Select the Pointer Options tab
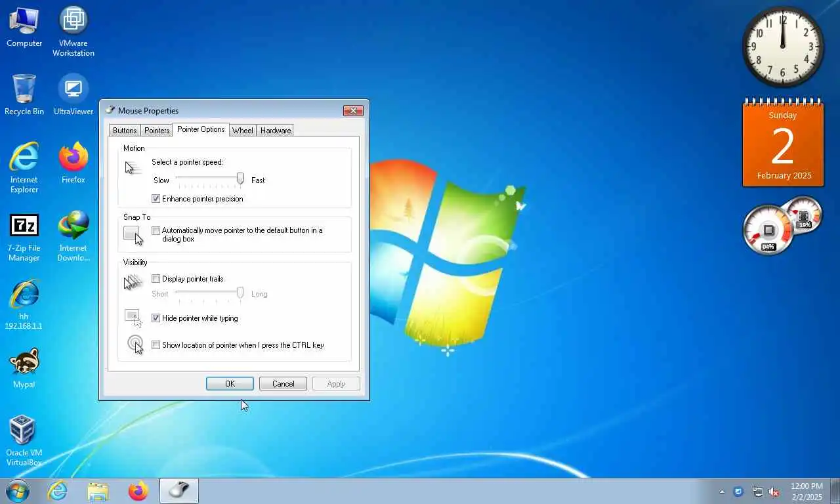 [x=201, y=129]
